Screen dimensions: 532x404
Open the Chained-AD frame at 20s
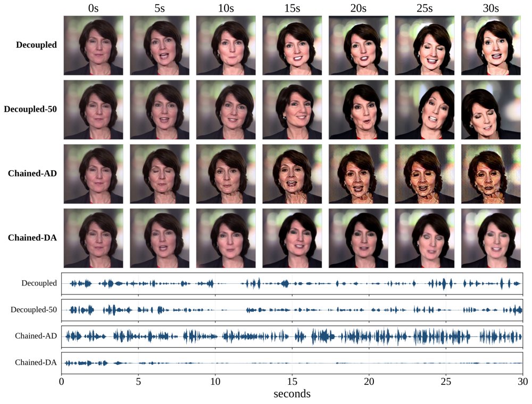tap(358, 174)
